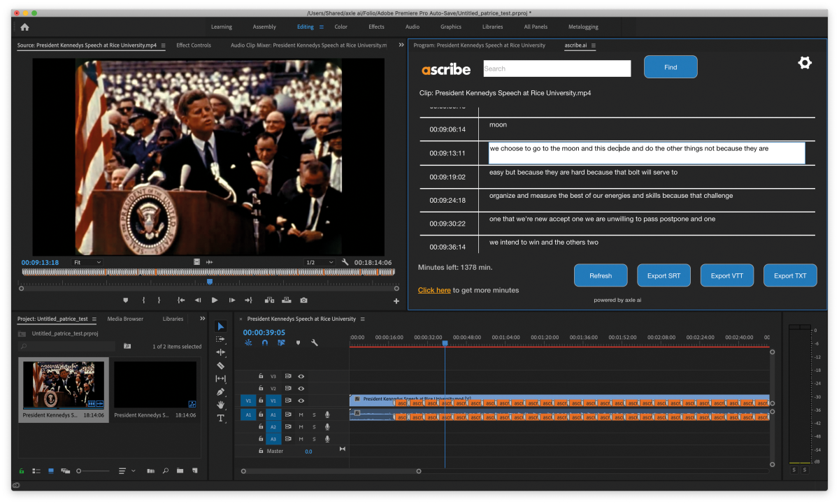The width and height of the screenshot is (839, 504).
Task: Enable voice-over record on track A3
Action: click(327, 439)
